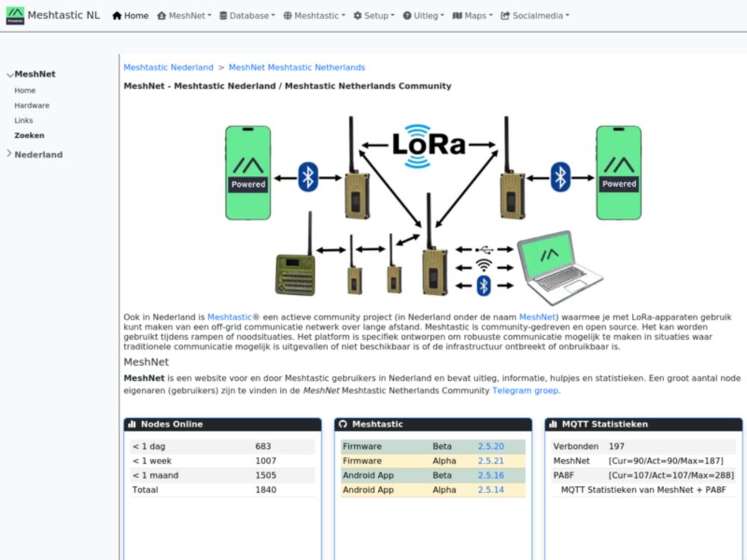Open the Meshtastic dropdown menu in navbar
Image resolution: width=747 pixels, height=560 pixels.
314,16
